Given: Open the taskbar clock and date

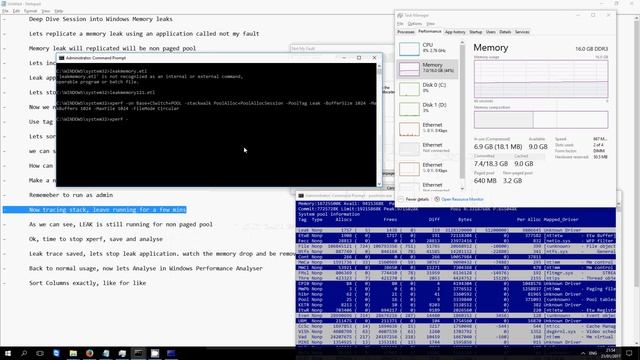Looking at the screenshot, I should click(611, 353).
